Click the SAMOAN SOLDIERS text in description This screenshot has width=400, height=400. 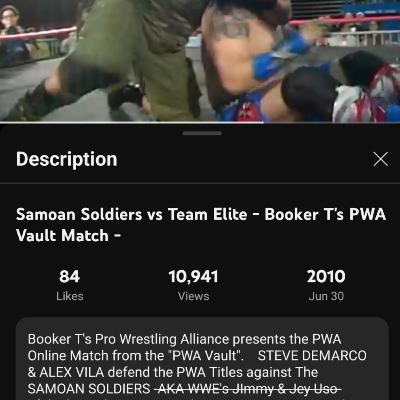[x=89, y=389]
